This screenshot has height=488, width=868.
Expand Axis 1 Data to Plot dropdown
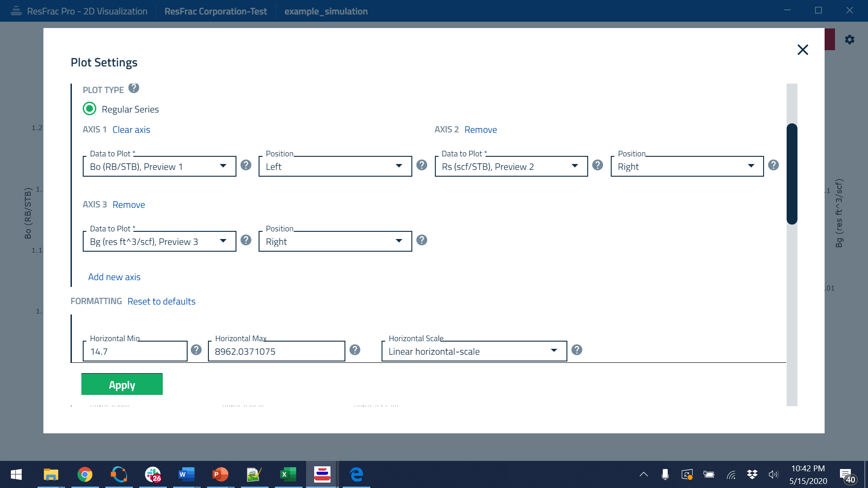tap(159, 167)
